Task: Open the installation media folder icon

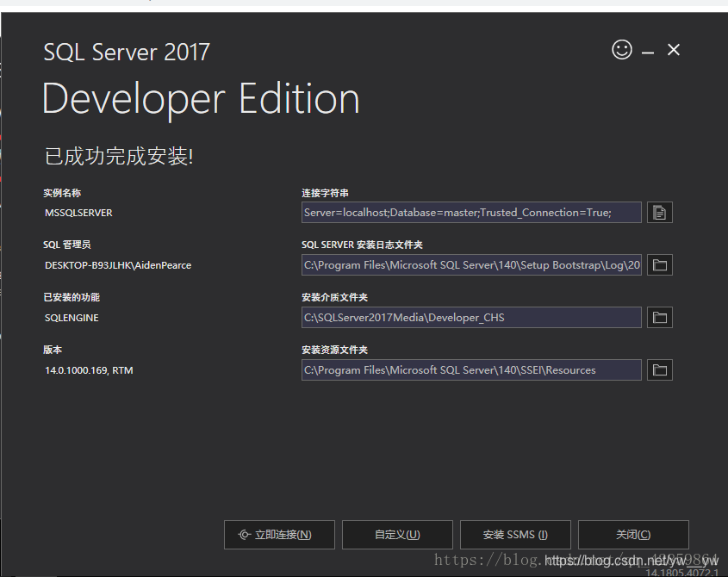Action: pos(659,318)
